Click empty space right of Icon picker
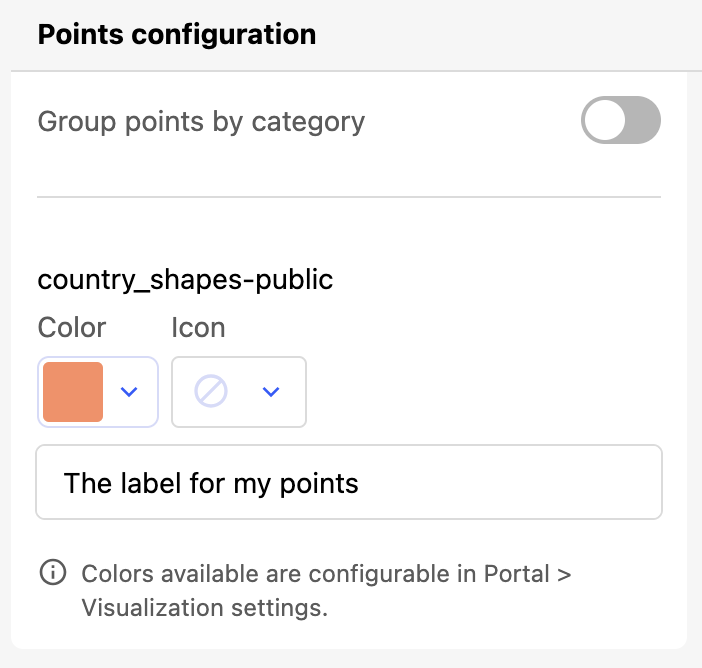The height and width of the screenshot is (668, 702). coord(480,392)
